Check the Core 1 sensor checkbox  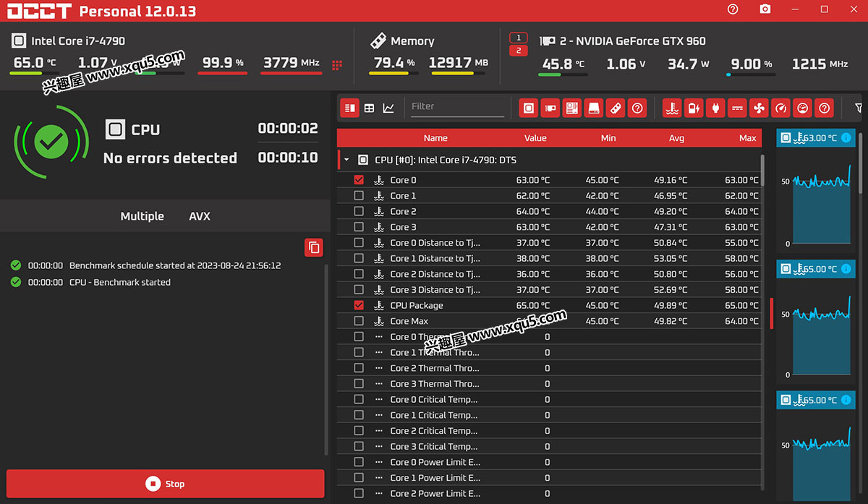tap(359, 196)
